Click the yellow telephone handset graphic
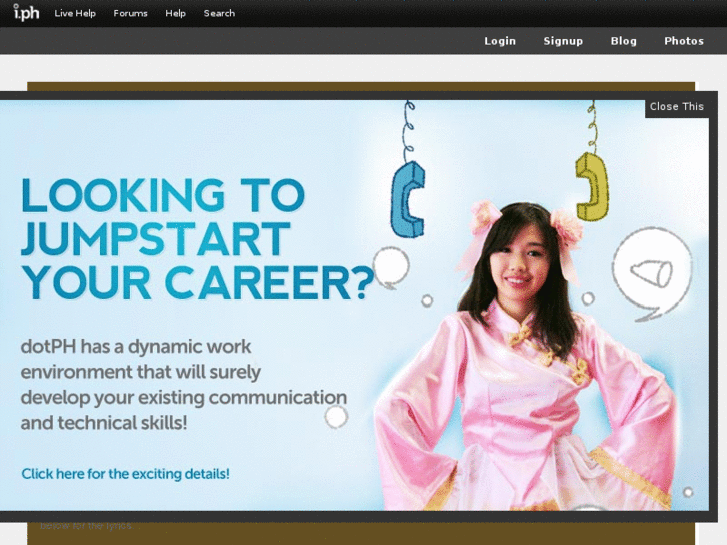 tap(593, 186)
